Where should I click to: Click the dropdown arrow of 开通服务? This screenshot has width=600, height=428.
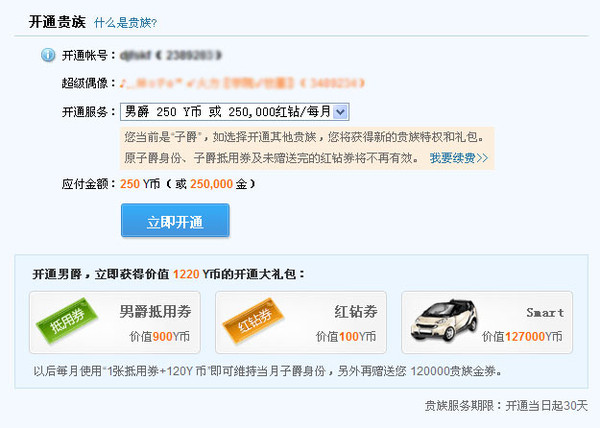click(340, 112)
